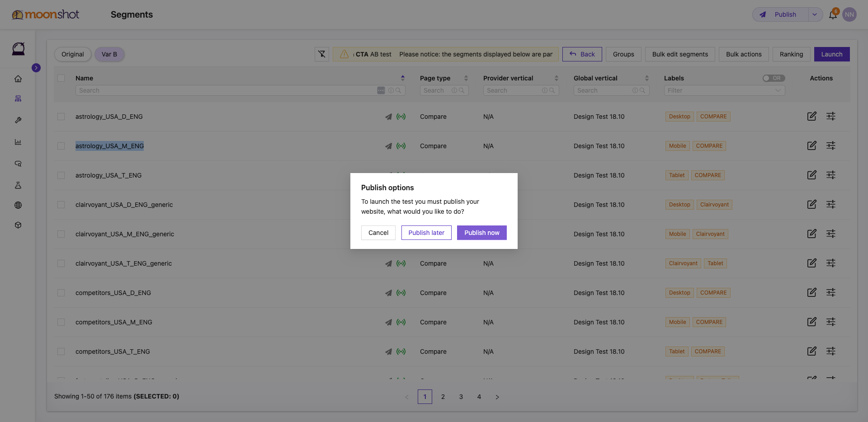The height and width of the screenshot is (422, 868).
Task: Open the flask experiments sidebar icon
Action: (18, 185)
